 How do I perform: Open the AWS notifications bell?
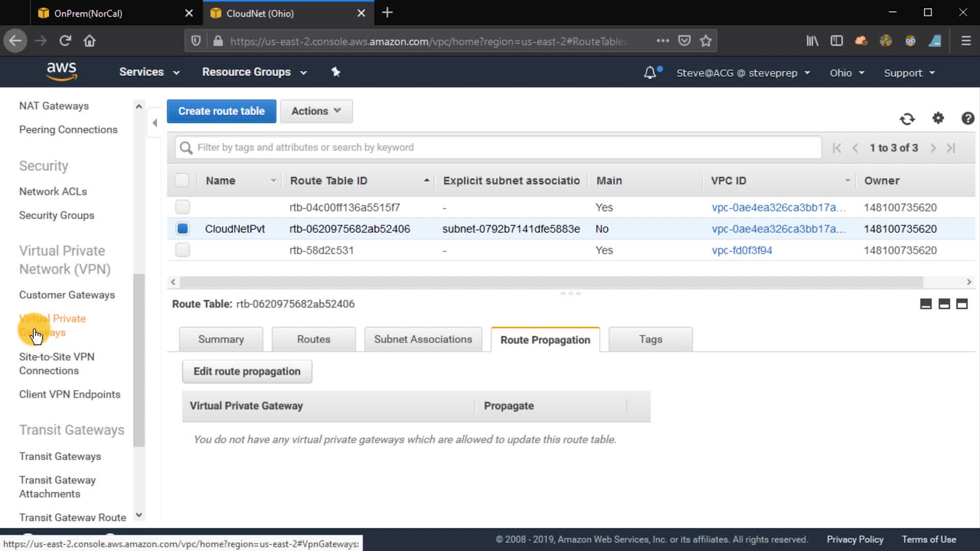pos(650,72)
